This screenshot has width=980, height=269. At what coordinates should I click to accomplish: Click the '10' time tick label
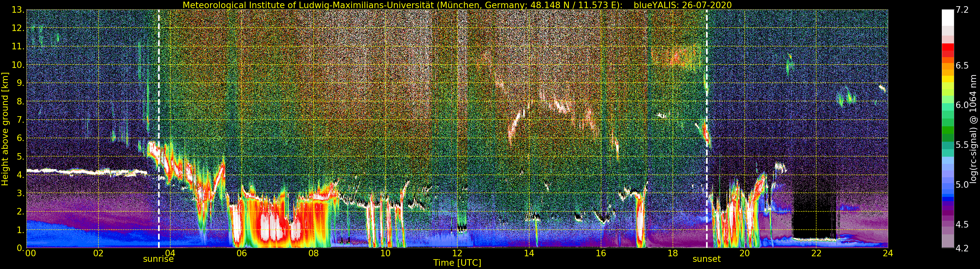[385, 253]
